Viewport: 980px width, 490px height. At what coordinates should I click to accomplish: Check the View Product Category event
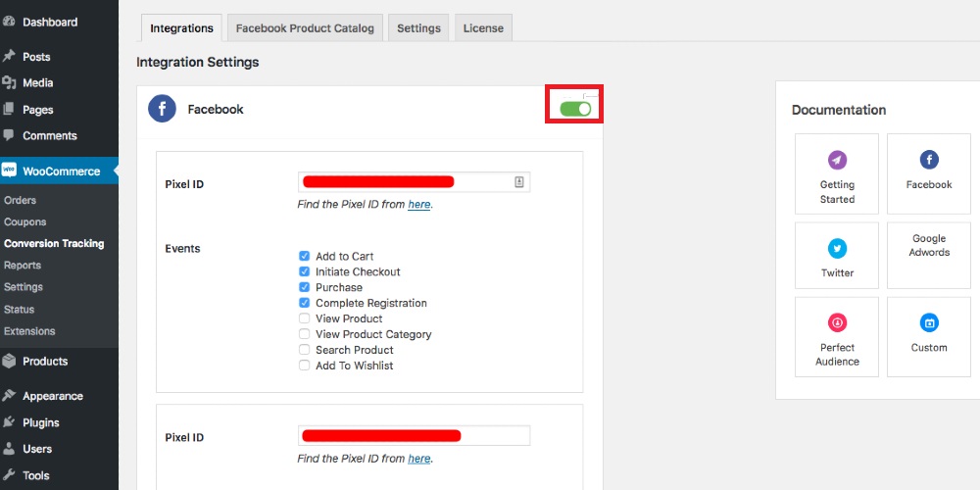point(305,334)
